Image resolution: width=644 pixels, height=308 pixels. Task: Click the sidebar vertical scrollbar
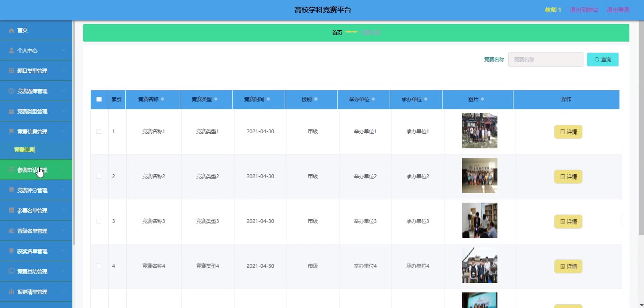[x=74, y=132]
